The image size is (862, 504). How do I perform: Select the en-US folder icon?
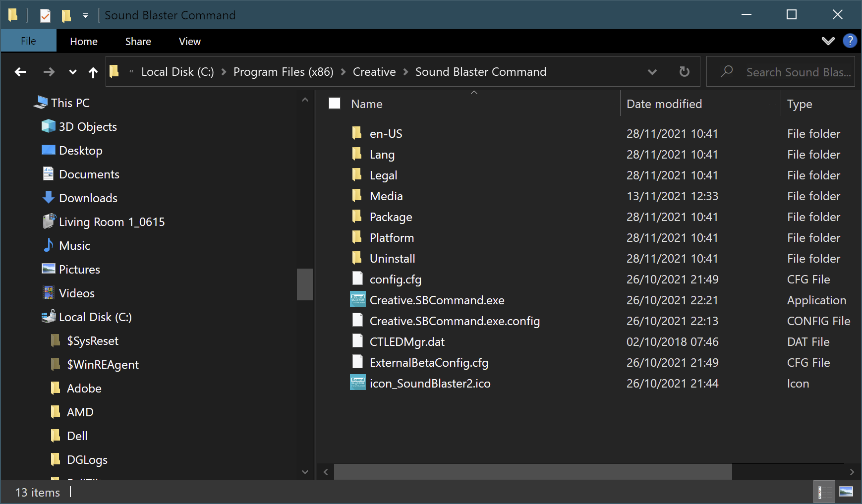pyautogui.click(x=357, y=133)
